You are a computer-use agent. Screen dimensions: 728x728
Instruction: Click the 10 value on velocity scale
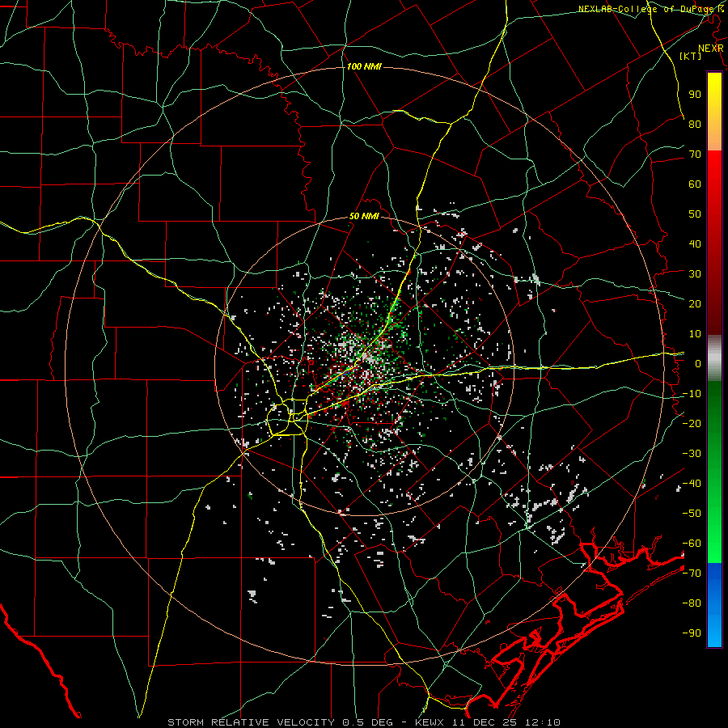[x=695, y=334]
